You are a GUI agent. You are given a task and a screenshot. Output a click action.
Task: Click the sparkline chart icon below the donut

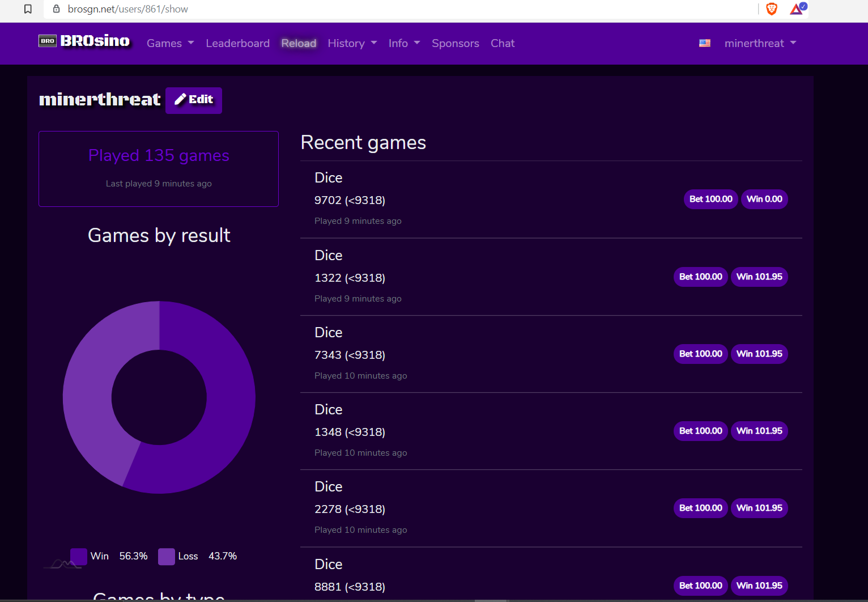[x=62, y=560]
